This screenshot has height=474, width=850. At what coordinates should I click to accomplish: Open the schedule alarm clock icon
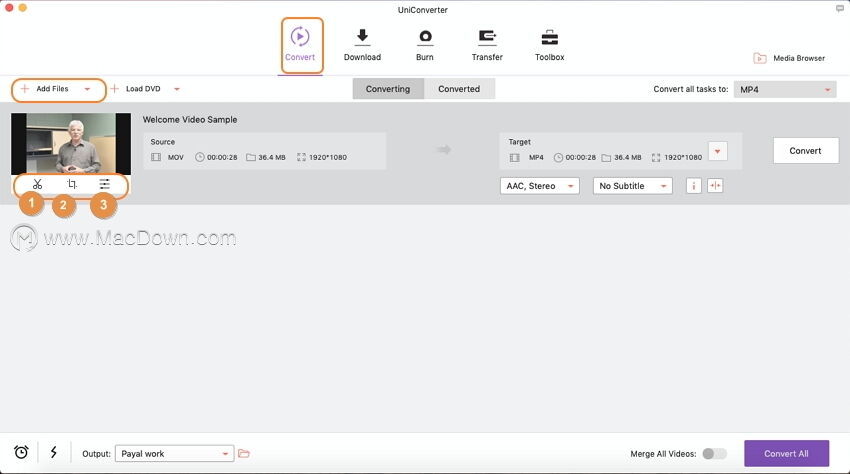point(21,452)
